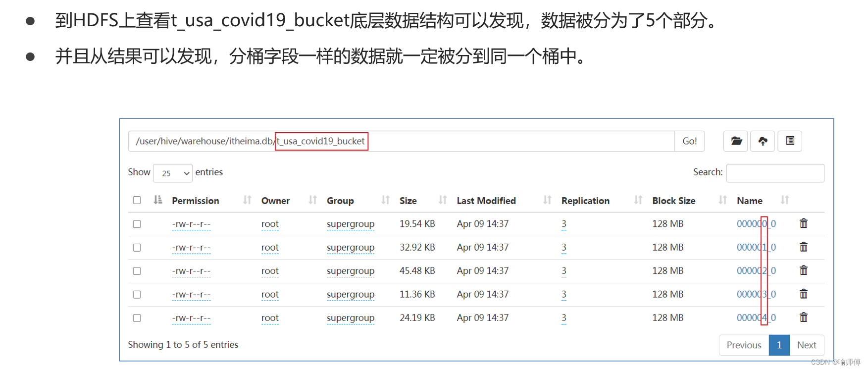Viewport: 868px width, 370px height.
Task: Click the cut and paste list icon
Action: click(x=790, y=141)
